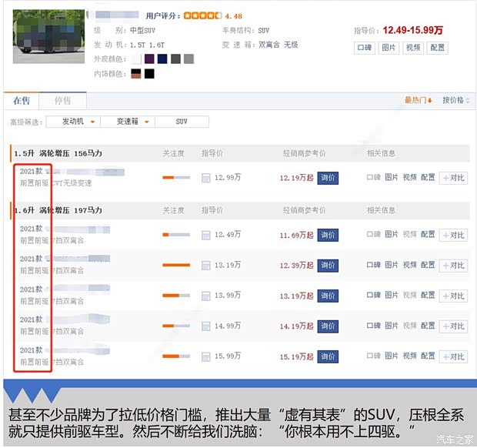Click the 1.6升 涡轮增压 197马力 heading
The width and height of the screenshot is (477, 448).
58,210
